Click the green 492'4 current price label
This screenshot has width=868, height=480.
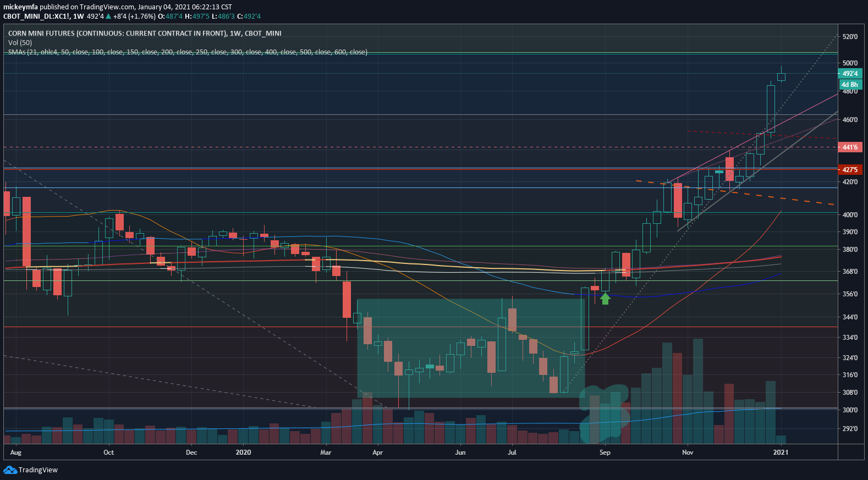click(x=850, y=74)
